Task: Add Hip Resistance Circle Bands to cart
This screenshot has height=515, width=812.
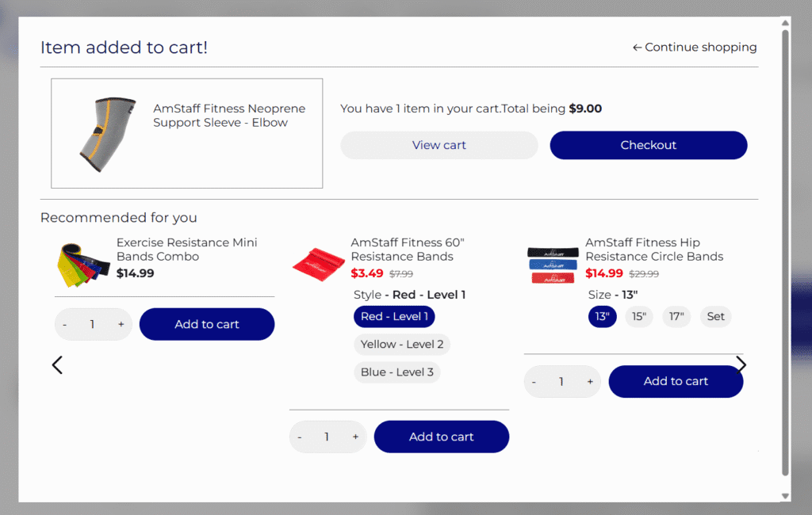Action: click(676, 381)
